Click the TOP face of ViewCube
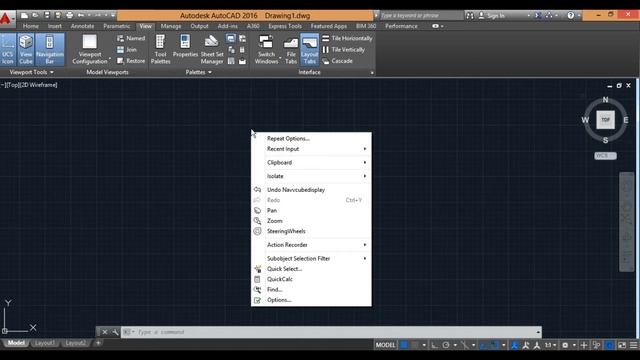Screen dimensions: 640x360 [605, 120]
